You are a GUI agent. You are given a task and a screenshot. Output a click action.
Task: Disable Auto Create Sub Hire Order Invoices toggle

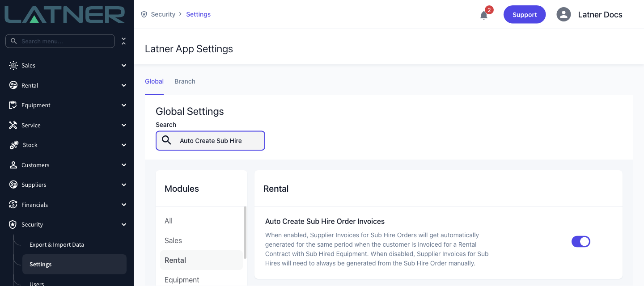coord(581,242)
